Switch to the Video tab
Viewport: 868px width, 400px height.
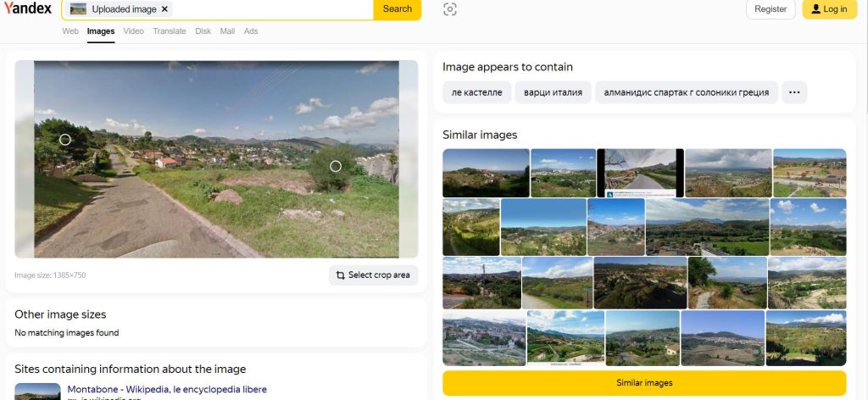[133, 31]
